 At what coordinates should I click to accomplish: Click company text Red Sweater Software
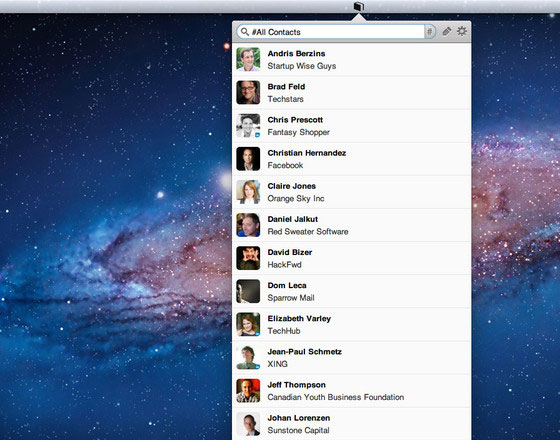click(x=308, y=232)
